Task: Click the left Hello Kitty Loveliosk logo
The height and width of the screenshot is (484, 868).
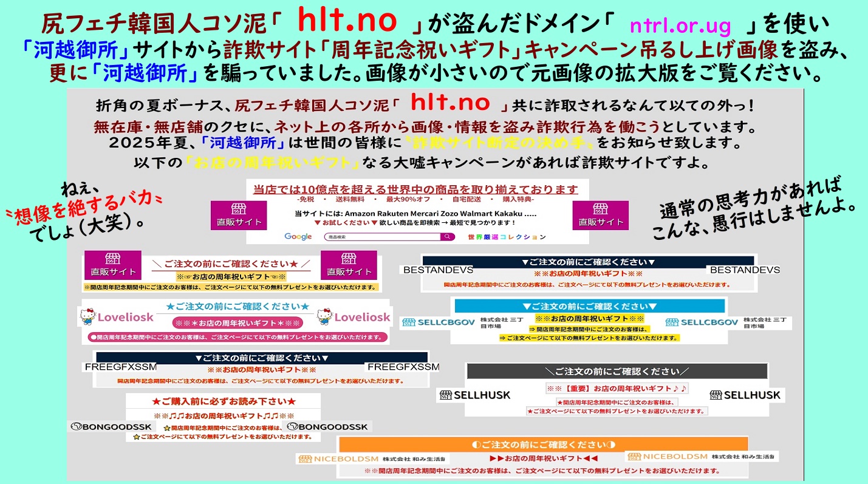Action: click(117, 317)
